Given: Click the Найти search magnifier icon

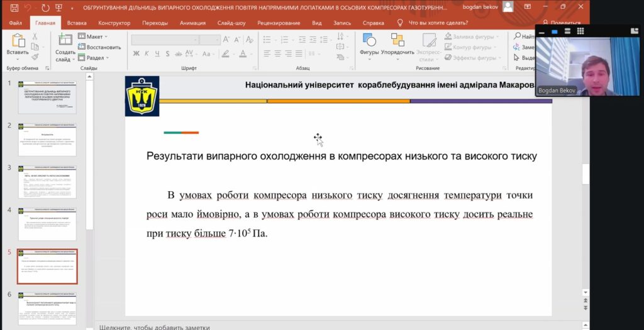Looking at the screenshot, I should click(x=516, y=36).
